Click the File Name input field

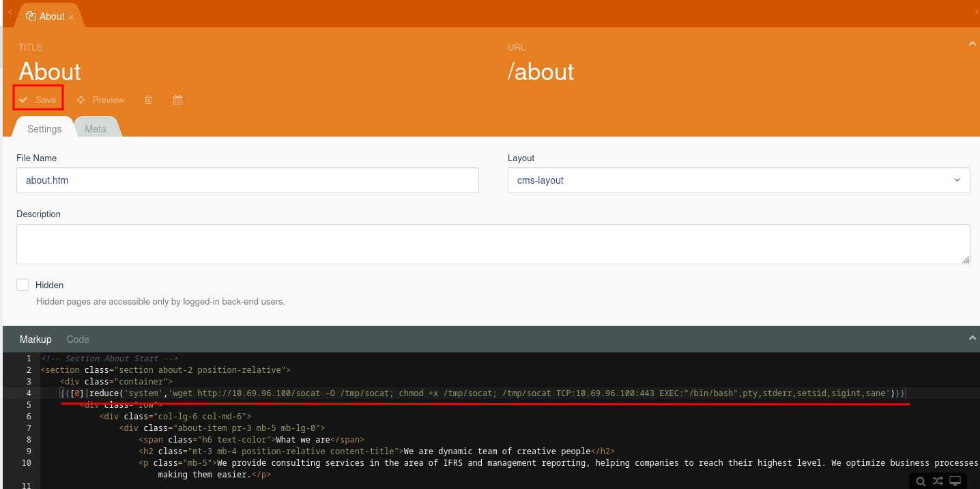click(x=248, y=180)
